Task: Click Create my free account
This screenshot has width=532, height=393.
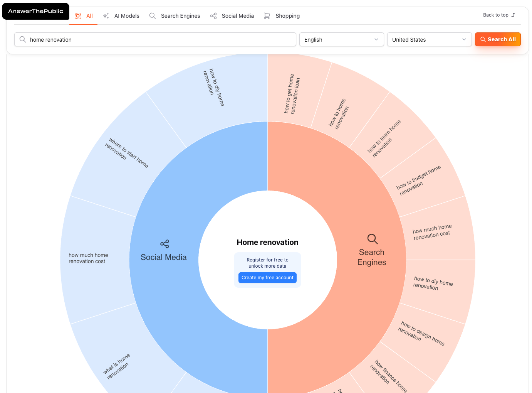Action: [267, 278]
